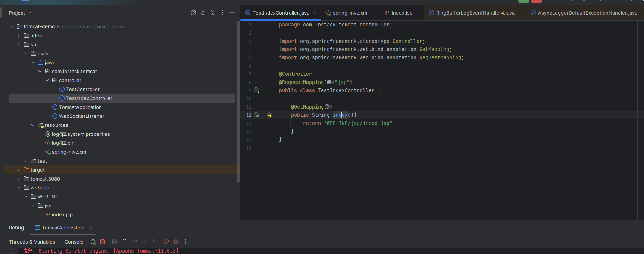Open the Project view dropdown

coord(20,13)
